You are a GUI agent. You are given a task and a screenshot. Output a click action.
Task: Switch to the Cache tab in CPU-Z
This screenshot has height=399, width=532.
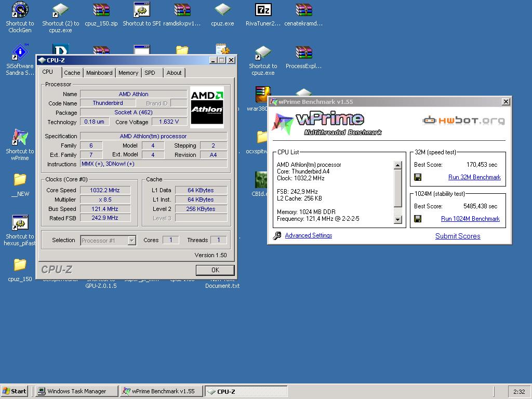(x=72, y=73)
